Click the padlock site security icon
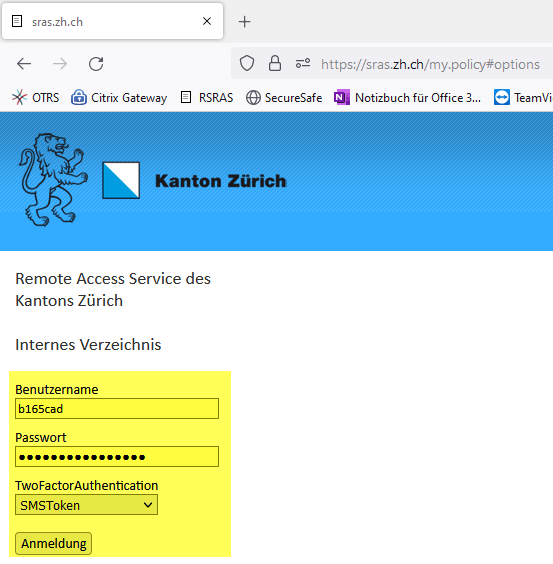 [x=275, y=63]
